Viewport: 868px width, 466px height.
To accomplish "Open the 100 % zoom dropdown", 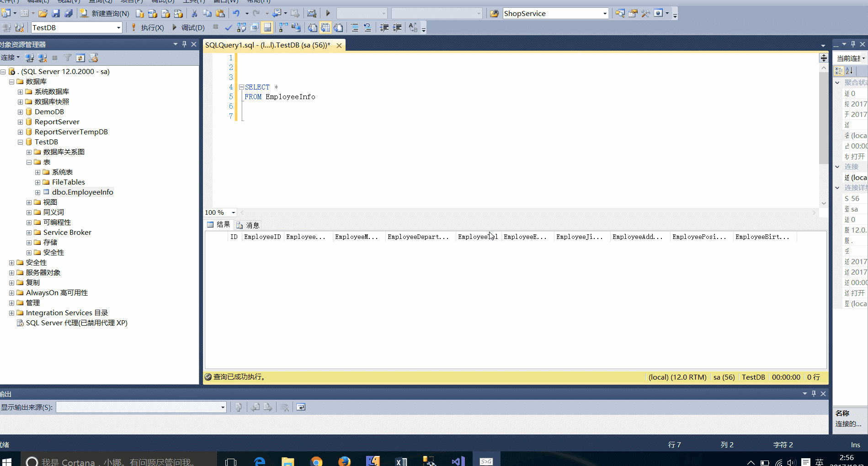I will click(x=233, y=212).
